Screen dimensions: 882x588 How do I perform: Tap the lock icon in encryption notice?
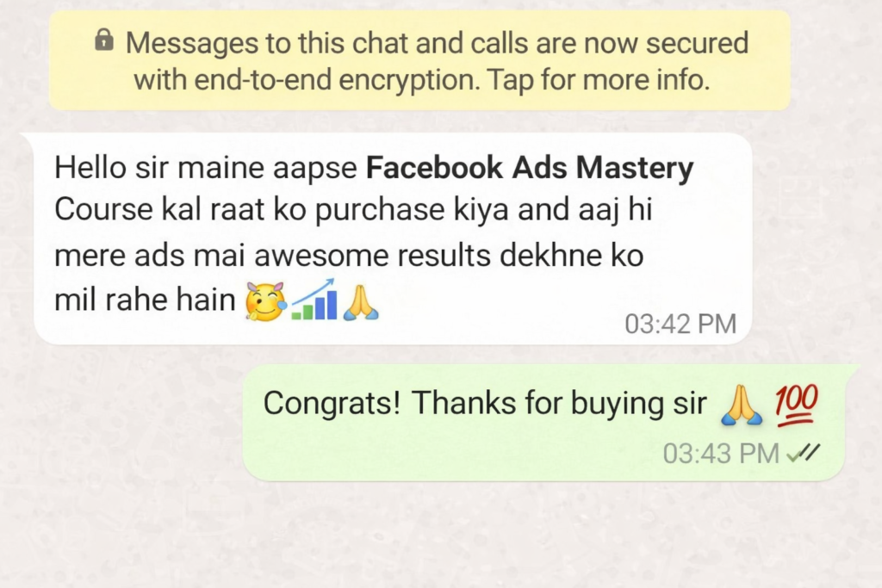point(104,40)
